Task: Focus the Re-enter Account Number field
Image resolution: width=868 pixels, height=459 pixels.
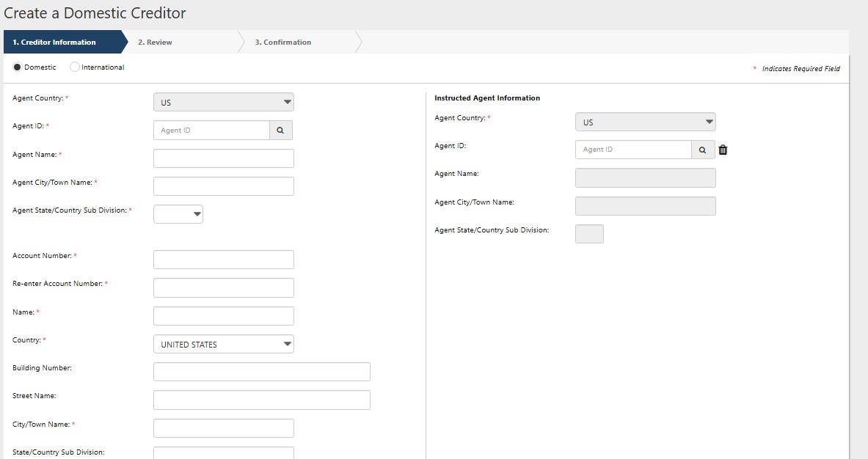Action: point(223,287)
